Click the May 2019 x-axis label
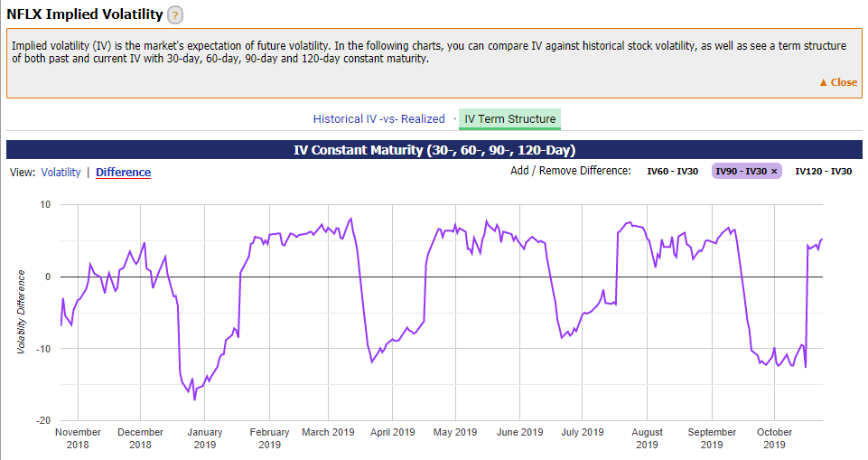The height and width of the screenshot is (460, 868). [x=455, y=432]
